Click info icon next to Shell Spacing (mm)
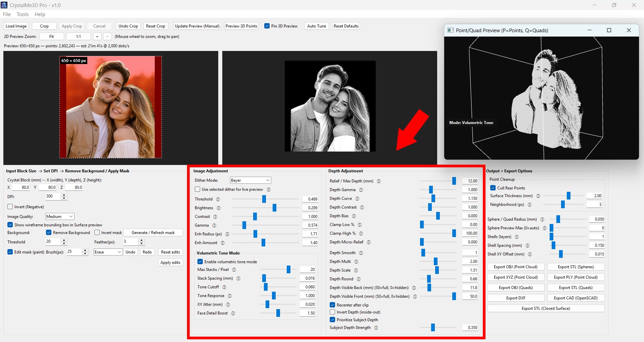Viewport: 644px width, 342px height. click(x=527, y=245)
